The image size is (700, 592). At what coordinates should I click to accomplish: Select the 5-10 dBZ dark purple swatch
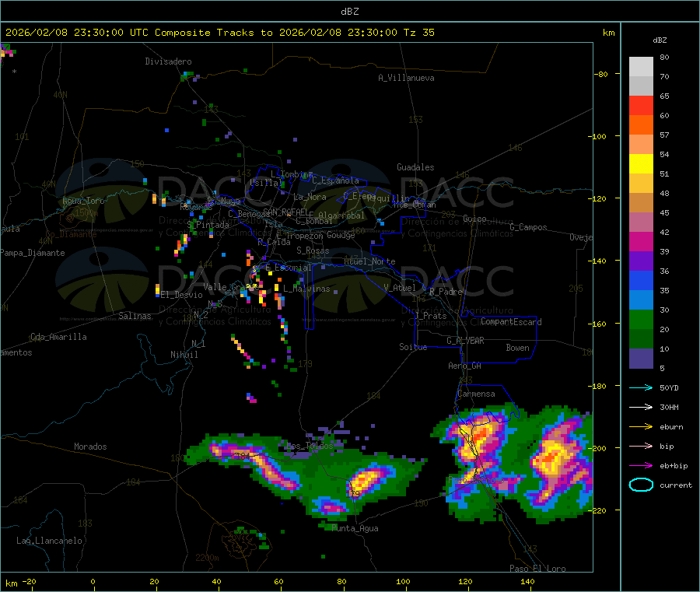(x=641, y=359)
